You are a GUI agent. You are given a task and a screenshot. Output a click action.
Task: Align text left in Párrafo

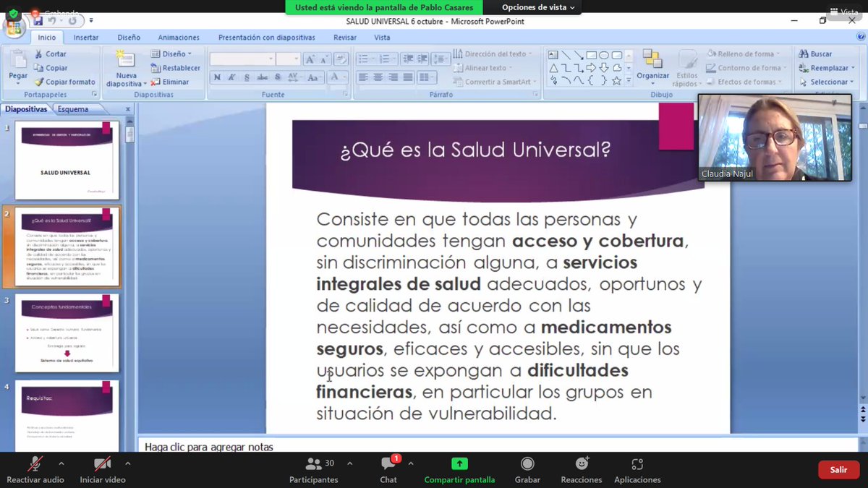pyautogui.click(x=362, y=77)
